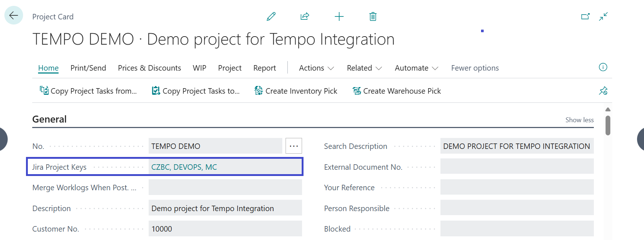Switch to the Prices & Discounts tab
The height and width of the screenshot is (240, 644).
pyautogui.click(x=149, y=68)
